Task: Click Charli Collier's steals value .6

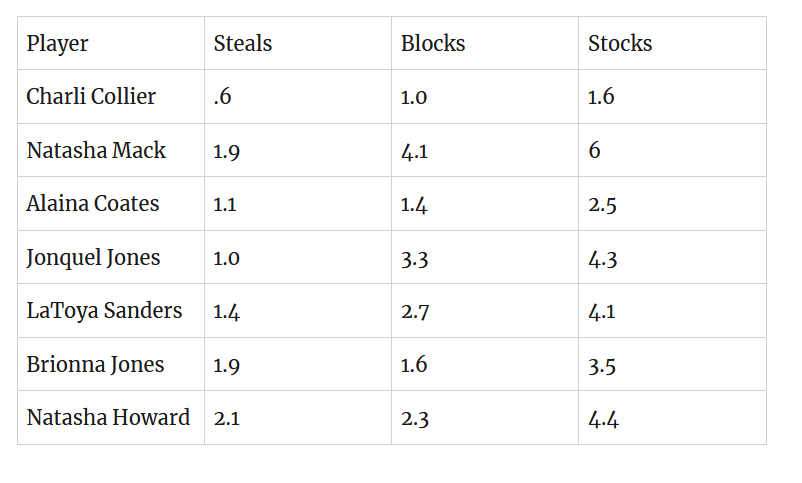Action: click(x=221, y=97)
